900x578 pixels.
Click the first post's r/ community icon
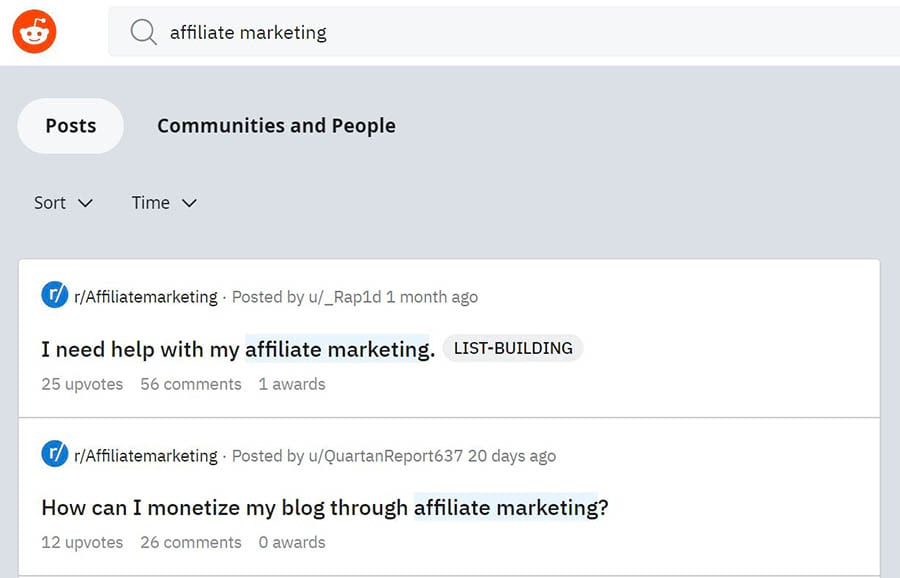(x=54, y=296)
